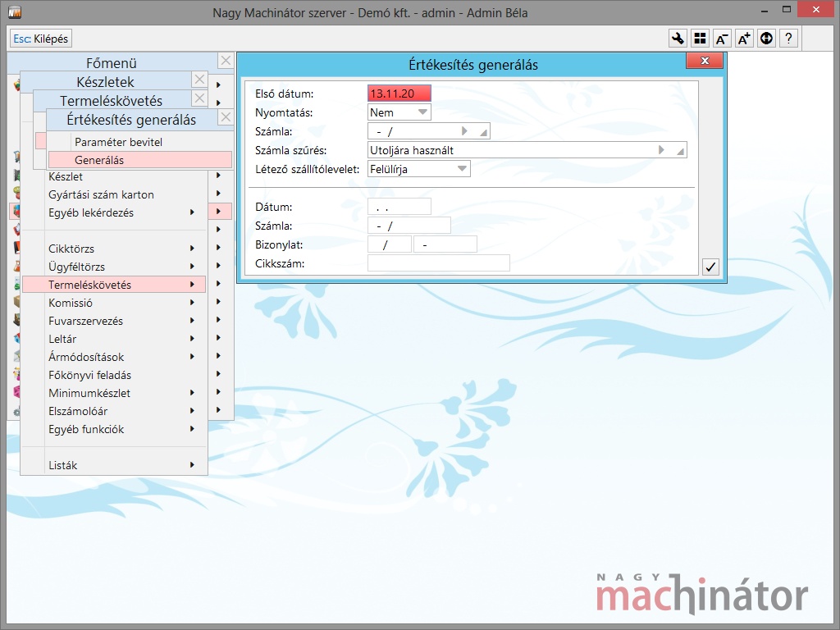The width and height of the screenshot is (840, 630).
Task: Click the Nagy Machinátor app icon in title bar
Action: (x=15, y=11)
